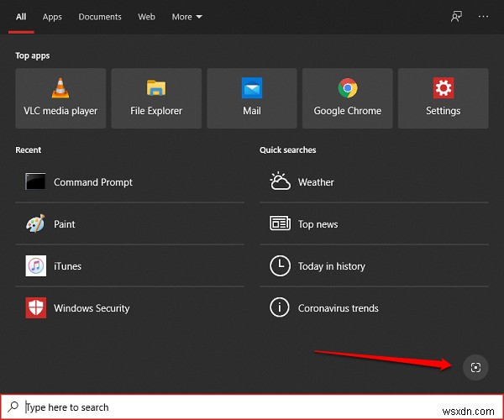The width and height of the screenshot is (504, 420).
Task: Open iTunes from Recent list
Action: click(x=130, y=266)
